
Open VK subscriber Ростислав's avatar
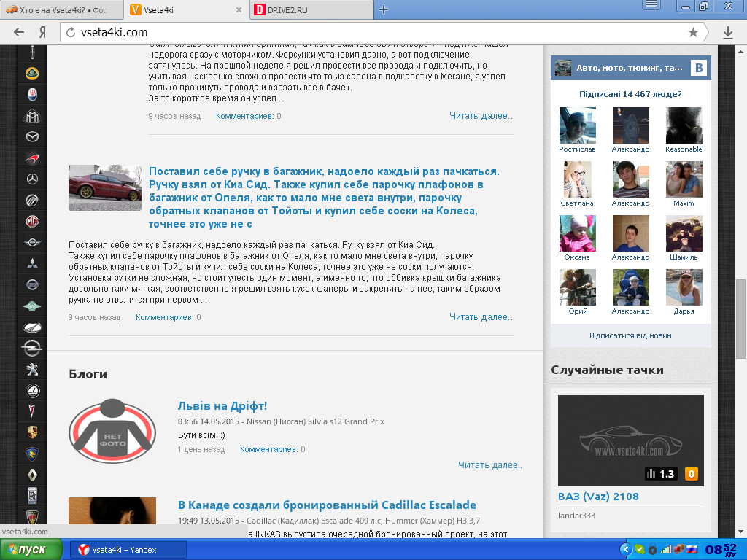coord(578,125)
